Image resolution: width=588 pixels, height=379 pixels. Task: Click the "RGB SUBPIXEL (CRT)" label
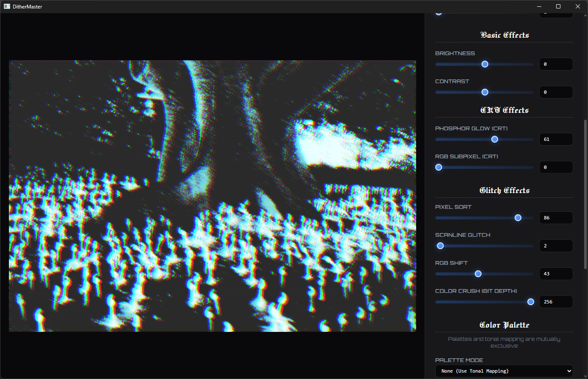pyautogui.click(x=467, y=157)
